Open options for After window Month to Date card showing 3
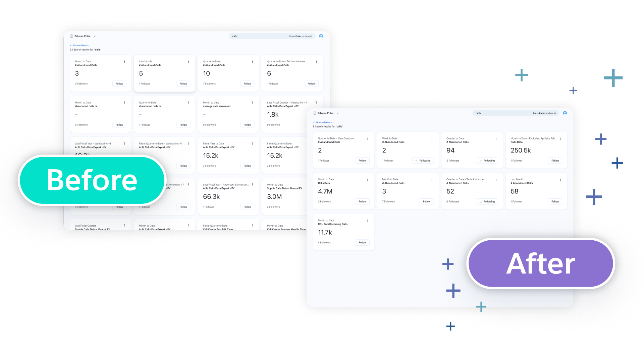The image size is (644, 362). [x=432, y=179]
